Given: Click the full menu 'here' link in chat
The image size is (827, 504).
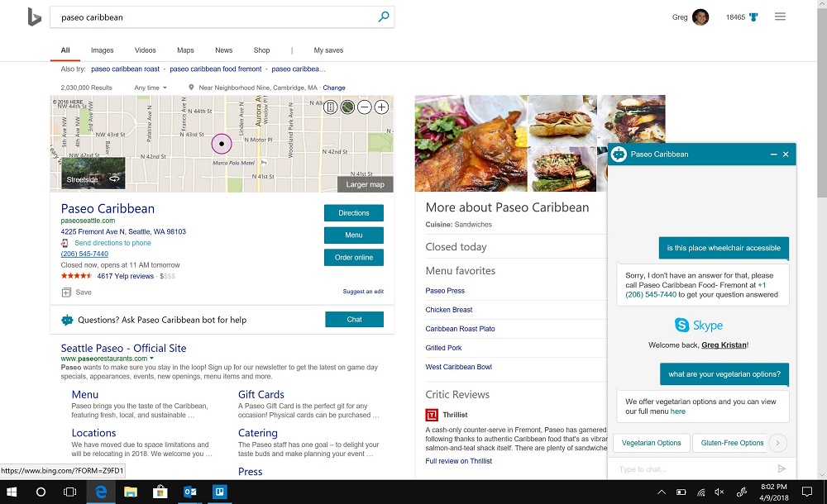Looking at the screenshot, I should 678,411.
